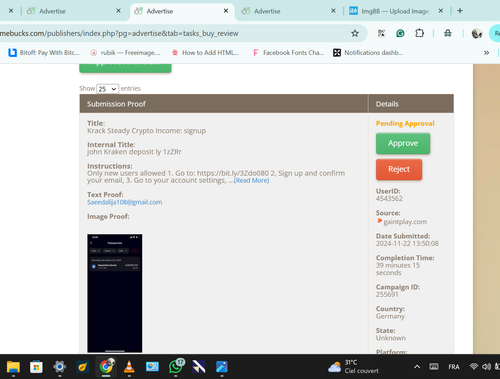Open the Wi-Fi network icon
500x379 pixels.
pyautogui.click(x=474, y=367)
